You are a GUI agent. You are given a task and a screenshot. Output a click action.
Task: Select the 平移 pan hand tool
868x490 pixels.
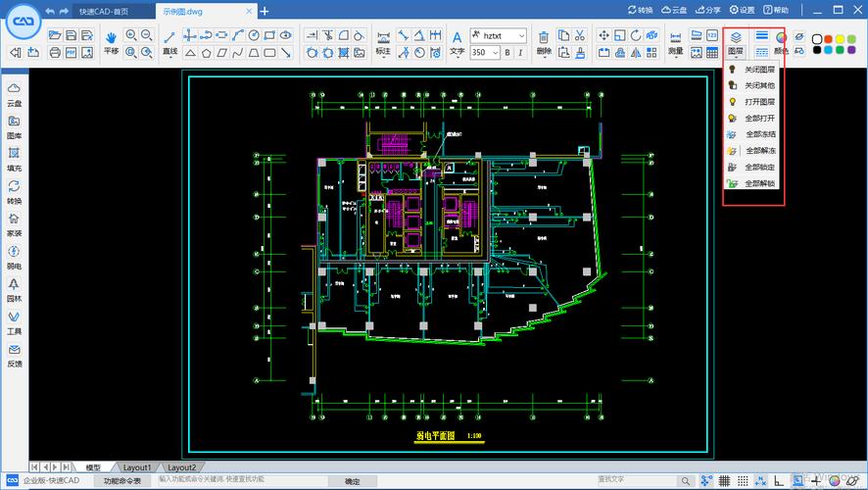111,42
